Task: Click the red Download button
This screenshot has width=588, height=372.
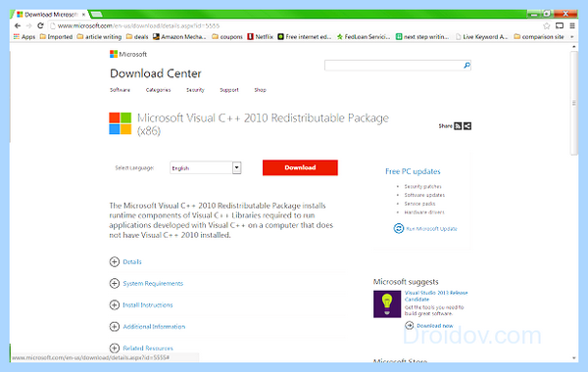Action: (x=300, y=167)
